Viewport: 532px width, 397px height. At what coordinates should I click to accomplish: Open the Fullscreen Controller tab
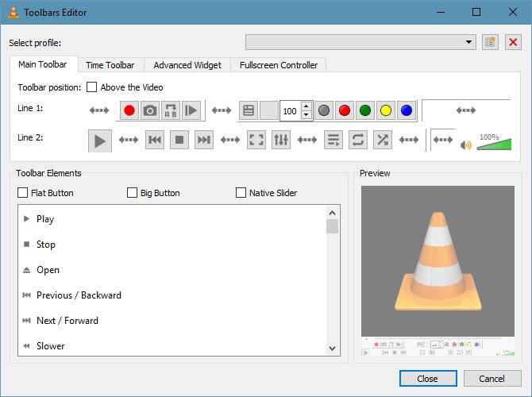(x=279, y=65)
